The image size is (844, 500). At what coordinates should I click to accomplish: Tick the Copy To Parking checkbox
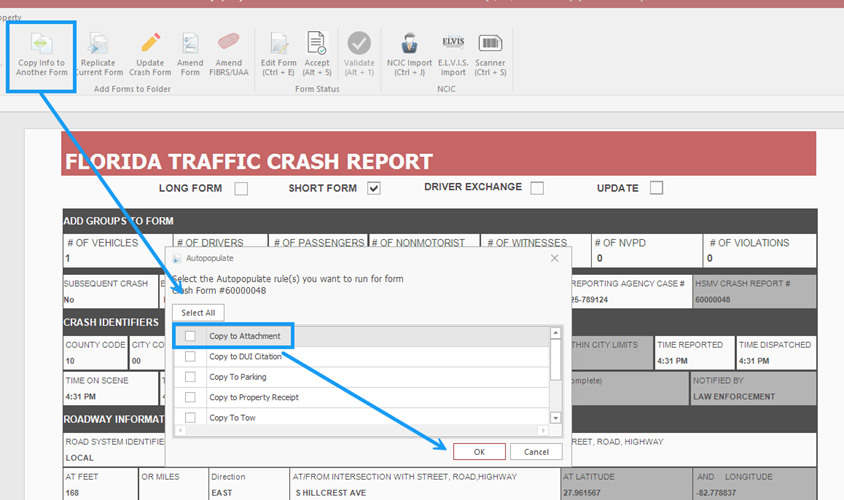[x=190, y=377]
